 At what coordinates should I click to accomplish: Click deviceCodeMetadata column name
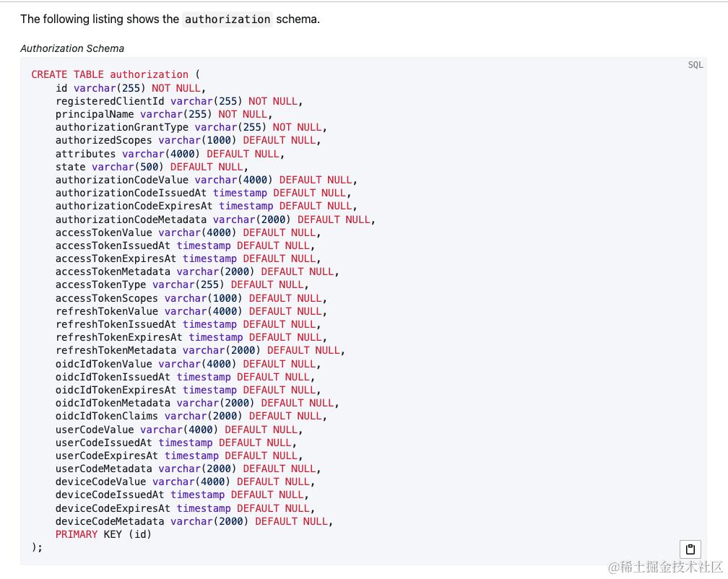110,521
